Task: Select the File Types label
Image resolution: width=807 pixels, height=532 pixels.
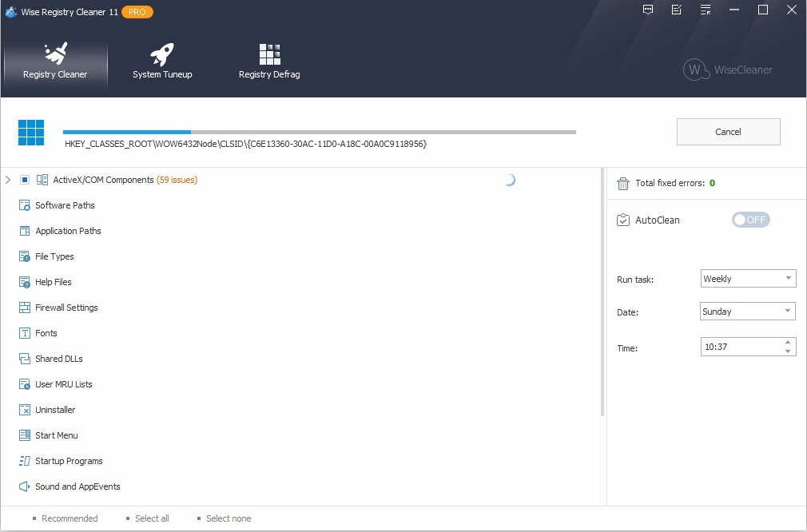Action: click(x=54, y=256)
